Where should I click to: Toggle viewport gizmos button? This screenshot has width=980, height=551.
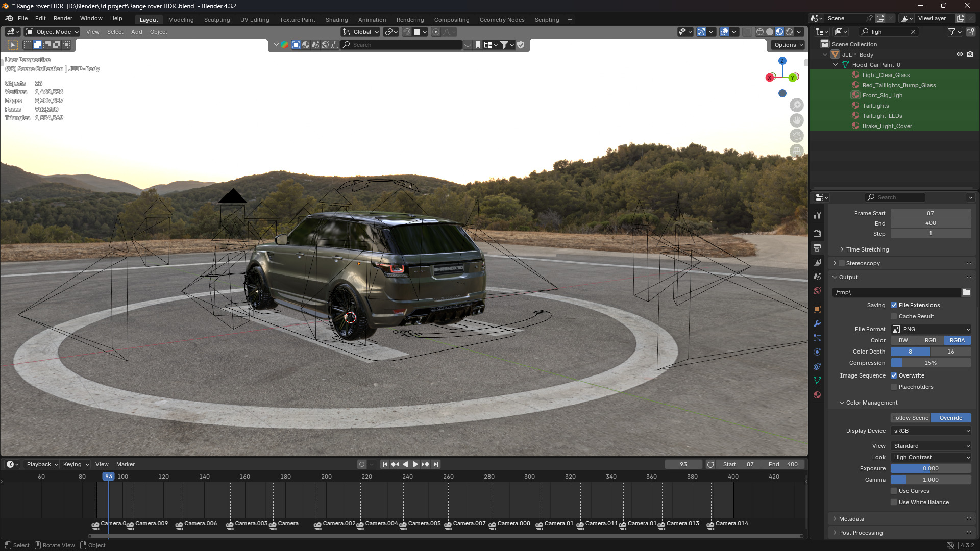click(701, 32)
